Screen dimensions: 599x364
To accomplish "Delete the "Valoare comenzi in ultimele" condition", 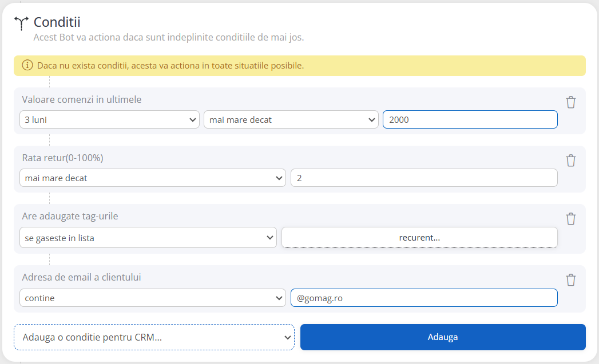I will point(570,102).
